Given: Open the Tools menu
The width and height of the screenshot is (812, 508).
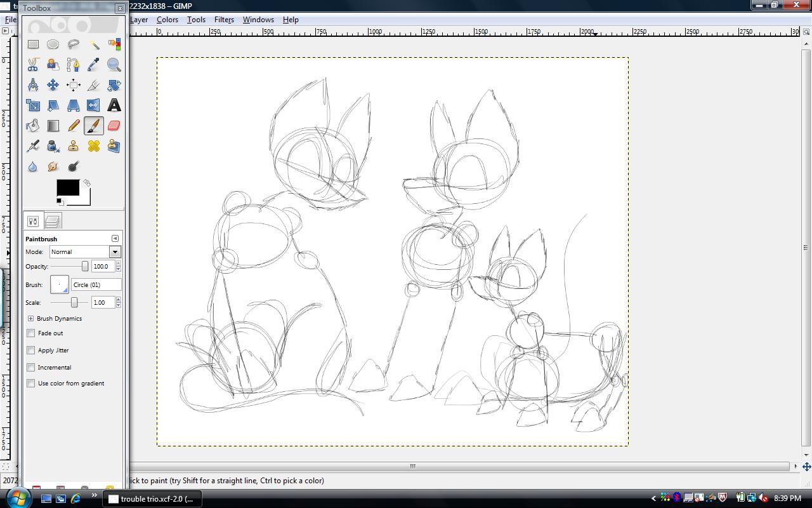Looking at the screenshot, I should pyautogui.click(x=196, y=20).
